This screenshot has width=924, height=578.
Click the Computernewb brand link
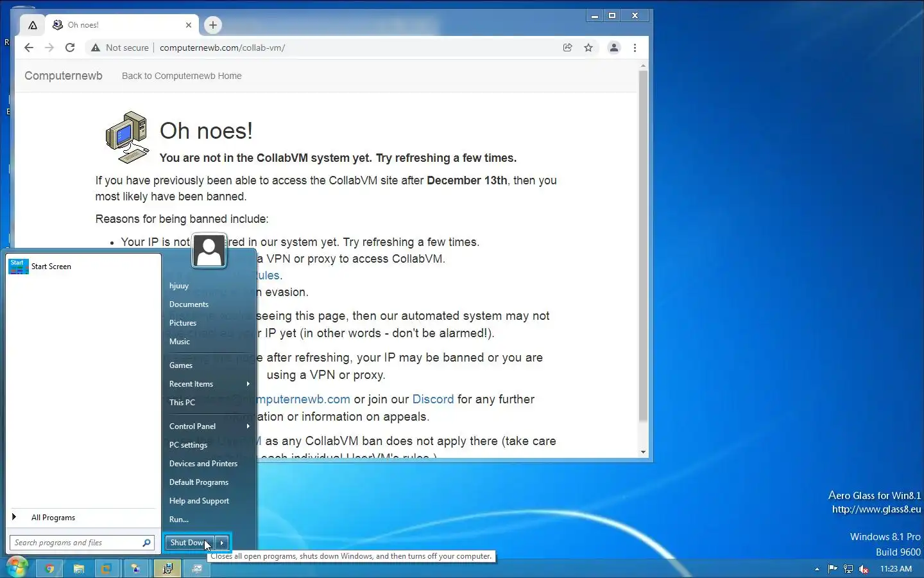(x=64, y=76)
